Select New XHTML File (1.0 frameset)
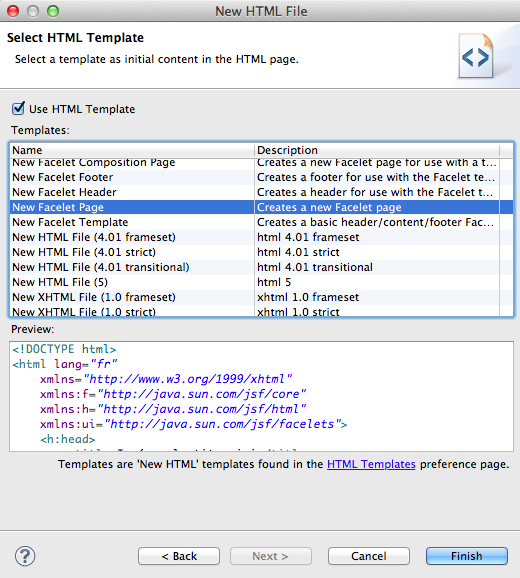This screenshot has height=578, width=520. click(261, 297)
